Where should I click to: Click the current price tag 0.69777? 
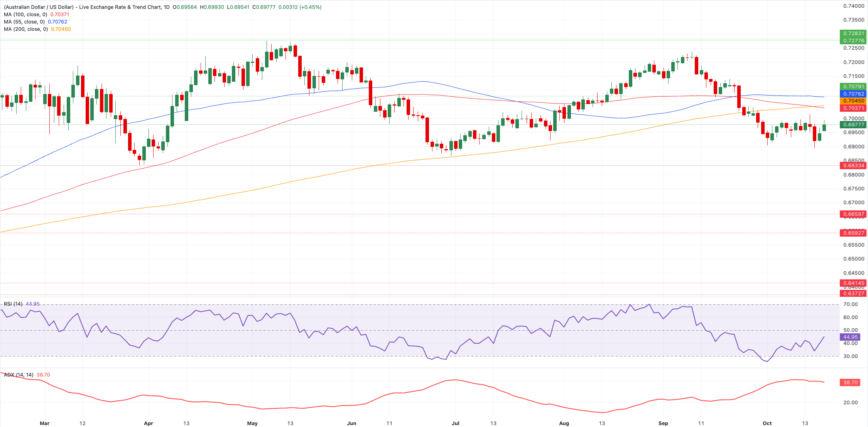pyautogui.click(x=853, y=125)
